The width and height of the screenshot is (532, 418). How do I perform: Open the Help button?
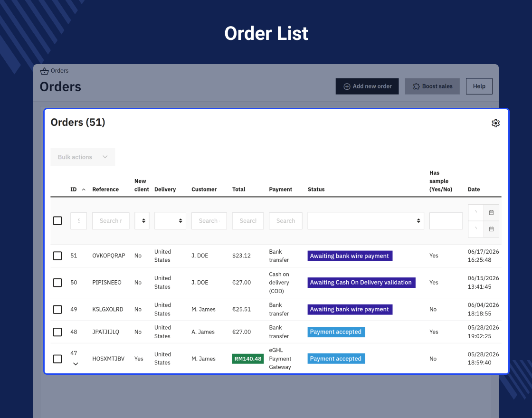479,86
